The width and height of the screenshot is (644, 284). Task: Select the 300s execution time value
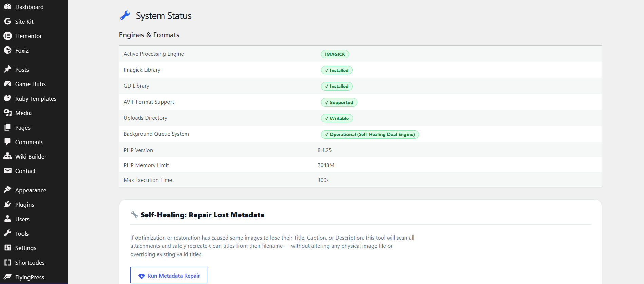323,180
